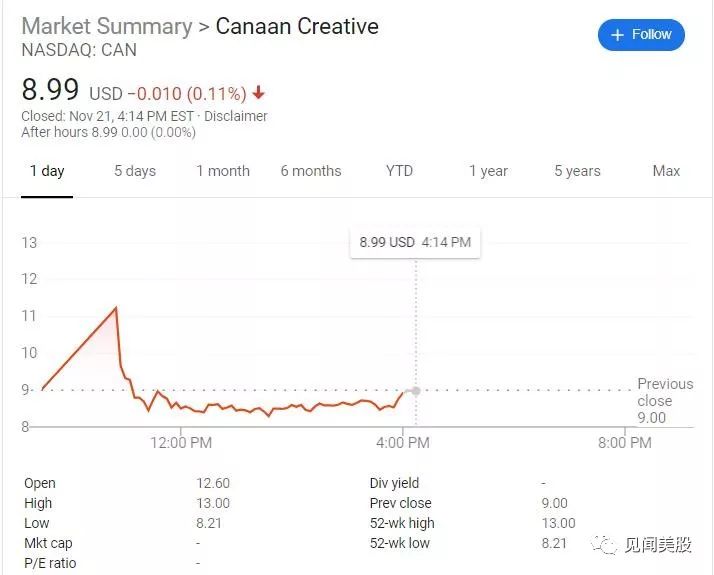Click the plus icon inside Follow
Image resolution: width=714 pixels, height=575 pixels.
point(617,35)
